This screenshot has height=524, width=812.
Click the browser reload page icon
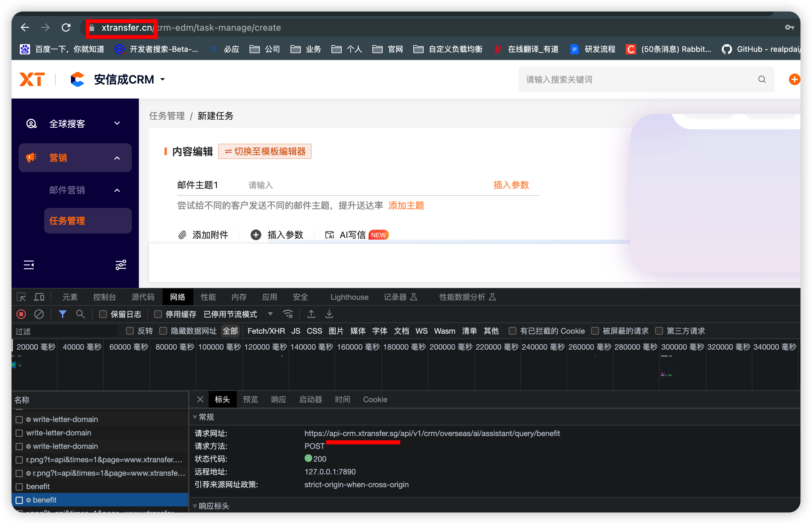tap(66, 28)
